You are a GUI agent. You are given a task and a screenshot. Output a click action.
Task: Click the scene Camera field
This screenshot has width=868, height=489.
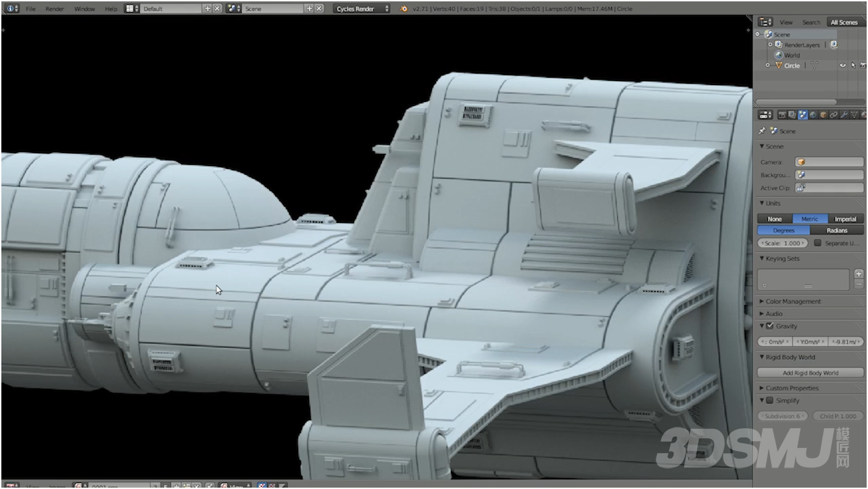point(829,162)
